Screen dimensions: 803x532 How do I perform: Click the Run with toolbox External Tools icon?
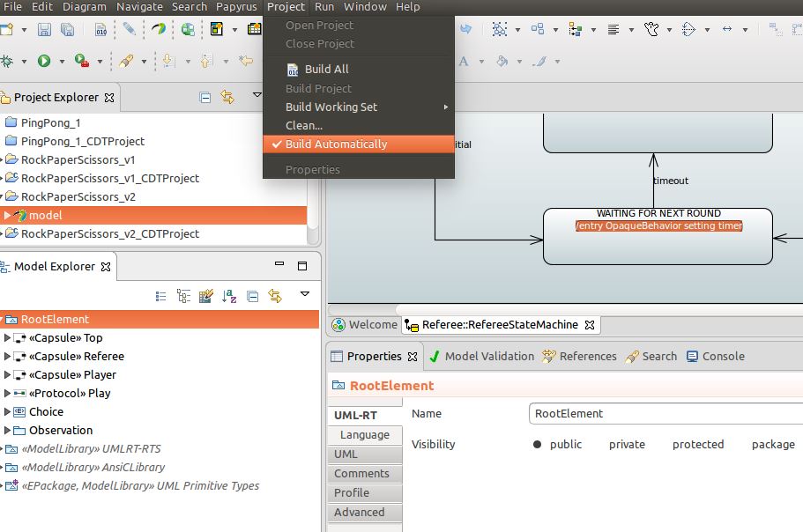point(81,61)
